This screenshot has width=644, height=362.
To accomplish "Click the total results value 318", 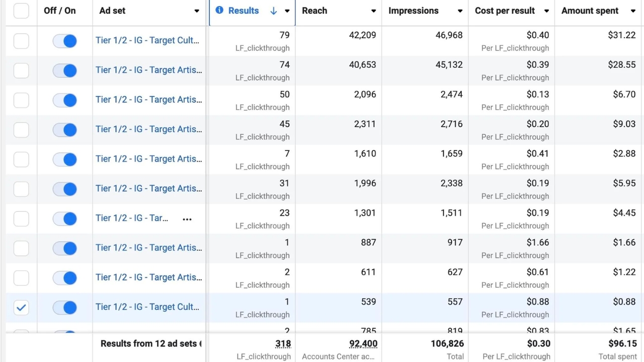I will coord(283,344).
